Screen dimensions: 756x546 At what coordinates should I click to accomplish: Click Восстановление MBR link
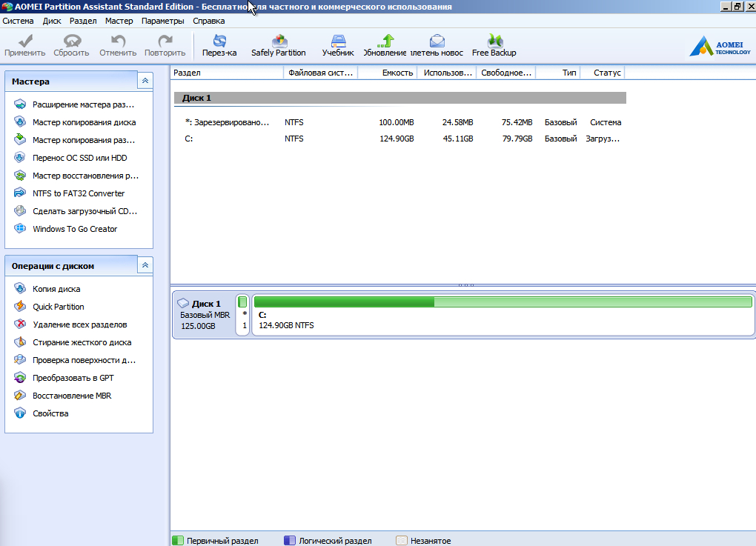(71, 396)
